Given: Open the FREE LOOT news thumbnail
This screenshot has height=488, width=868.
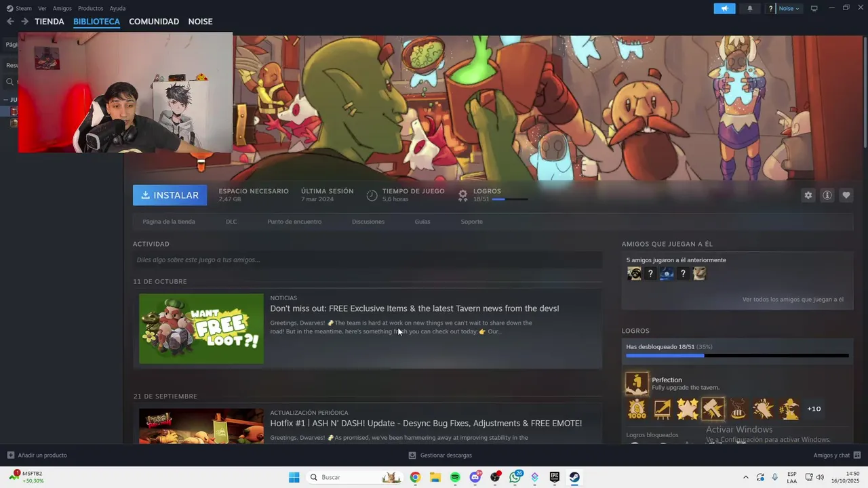Looking at the screenshot, I should coord(201,329).
